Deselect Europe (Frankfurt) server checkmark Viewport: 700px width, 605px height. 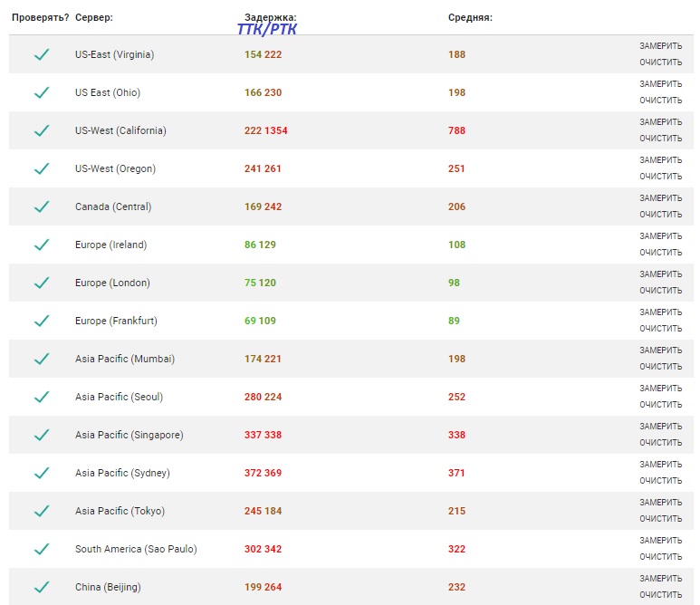tap(41, 321)
